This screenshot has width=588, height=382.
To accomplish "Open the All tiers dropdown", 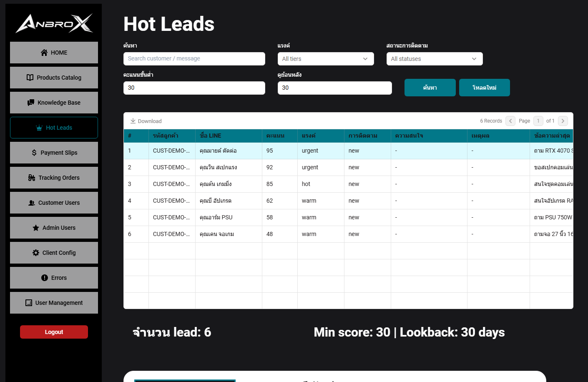I will click(326, 59).
